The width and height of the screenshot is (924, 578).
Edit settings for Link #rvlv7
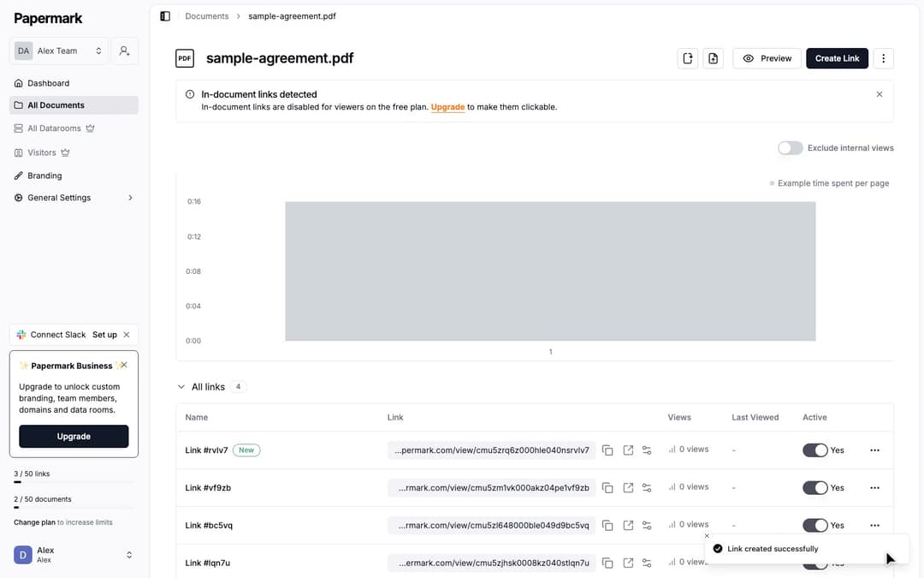pyautogui.click(x=647, y=450)
